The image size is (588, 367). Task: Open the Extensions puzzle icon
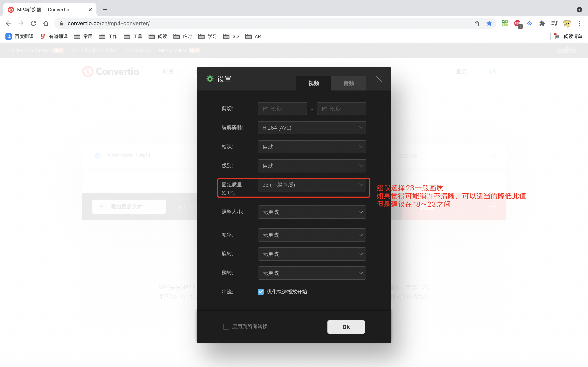pos(542,23)
